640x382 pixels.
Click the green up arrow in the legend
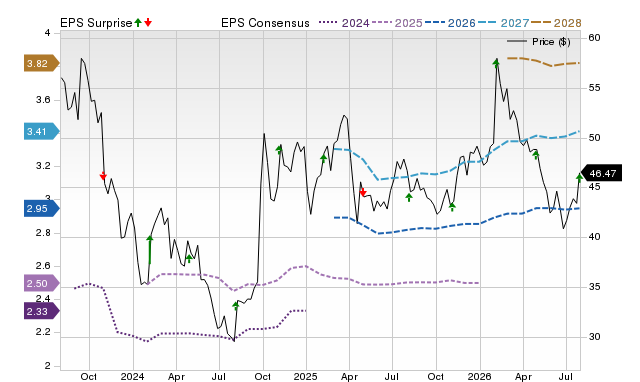(x=138, y=22)
